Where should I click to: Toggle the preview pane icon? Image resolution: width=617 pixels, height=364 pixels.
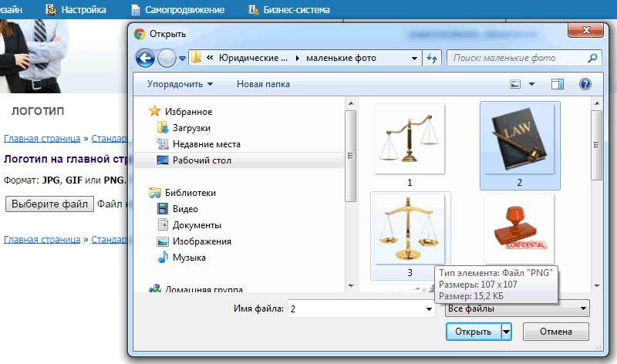pyautogui.click(x=558, y=84)
